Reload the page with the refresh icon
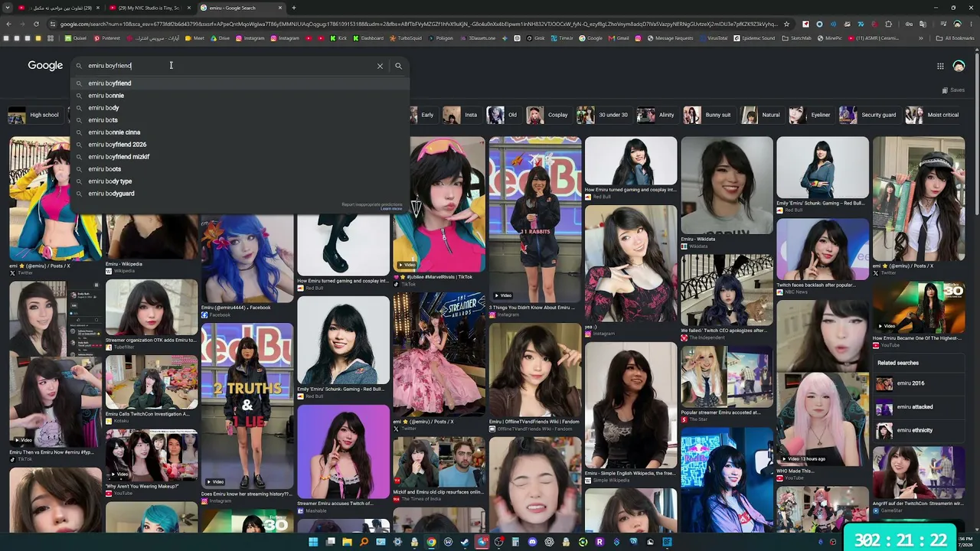This screenshot has width=980, height=551. point(38,24)
